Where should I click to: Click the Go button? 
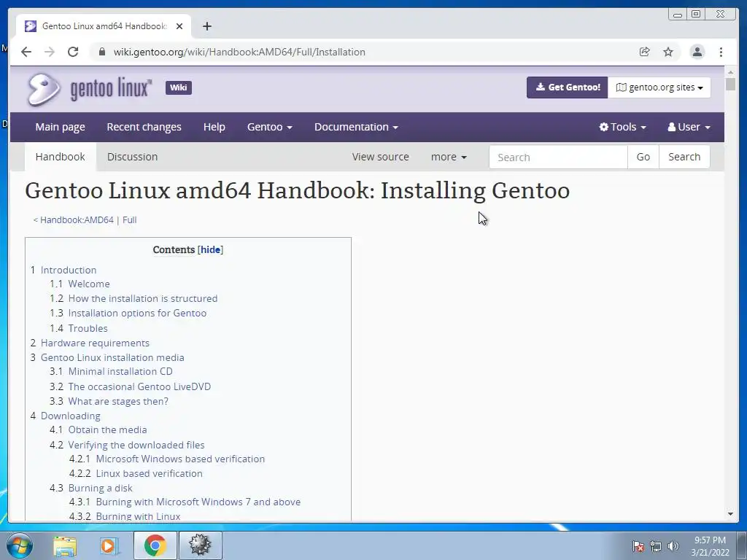(643, 157)
